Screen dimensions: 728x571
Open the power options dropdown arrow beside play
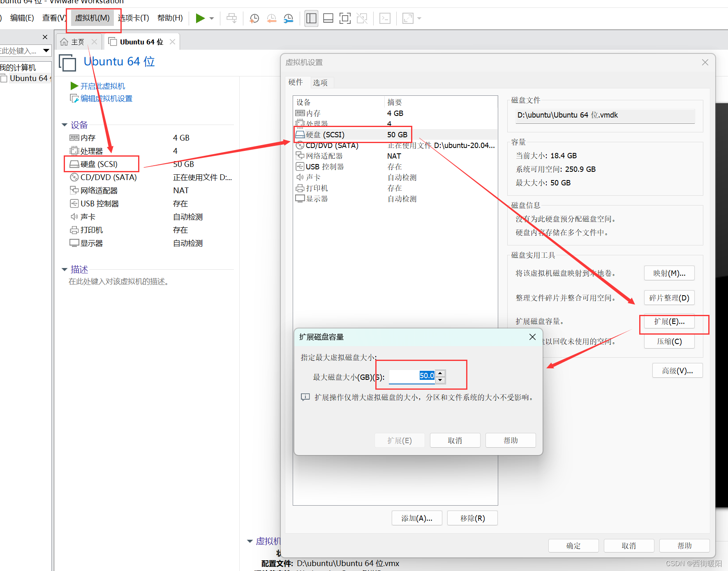point(212,18)
